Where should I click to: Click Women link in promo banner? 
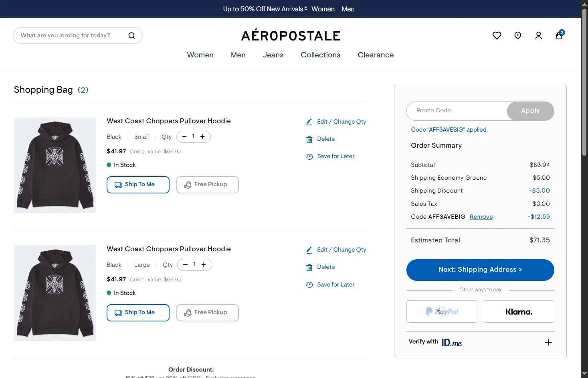(x=323, y=9)
